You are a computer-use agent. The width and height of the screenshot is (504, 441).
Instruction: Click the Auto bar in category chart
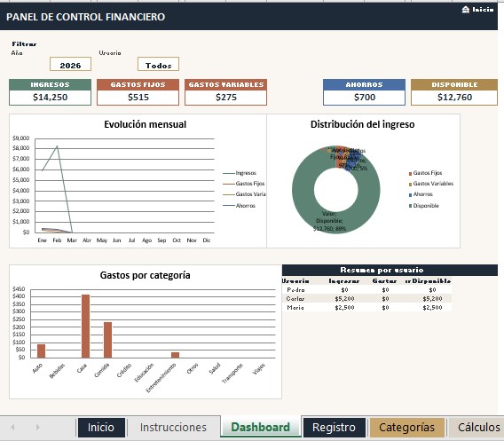tap(41, 351)
